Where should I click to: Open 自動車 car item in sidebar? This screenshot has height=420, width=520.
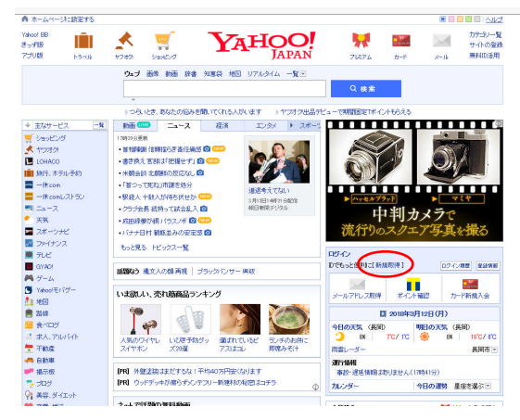pos(45,360)
